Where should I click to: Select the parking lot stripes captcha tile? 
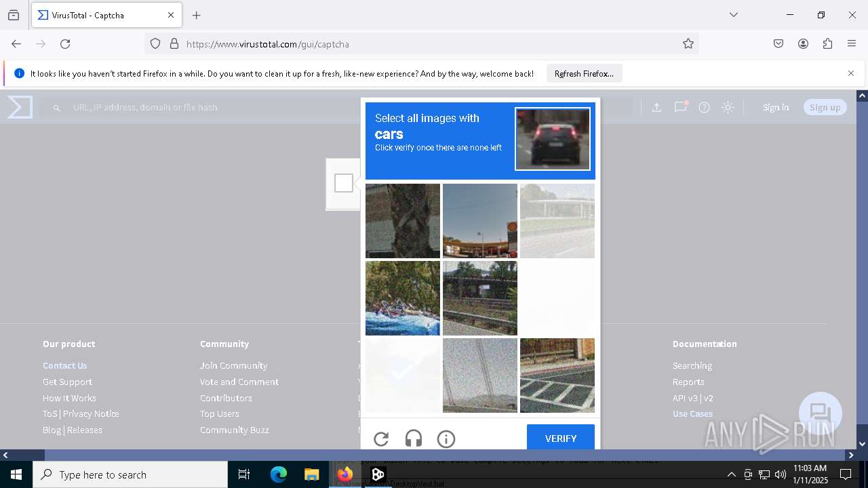point(557,375)
